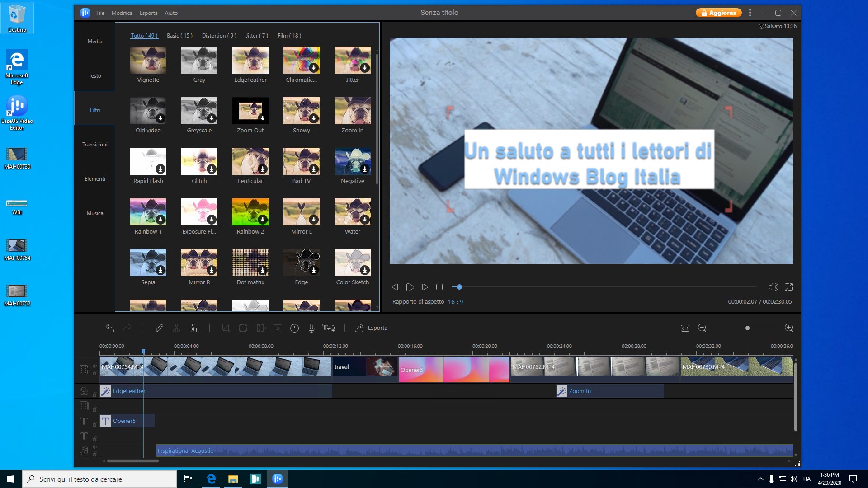Lock the main video track
868x488 pixels.
pos(94,374)
